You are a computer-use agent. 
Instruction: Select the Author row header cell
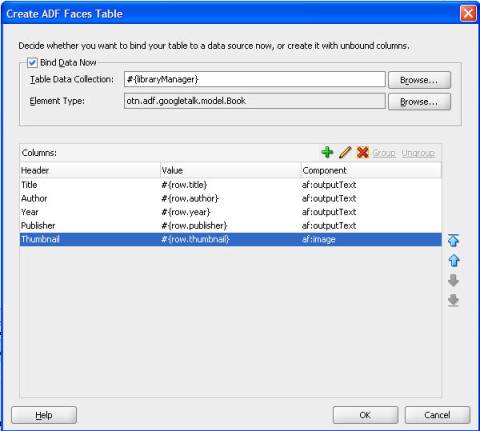click(90, 198)
